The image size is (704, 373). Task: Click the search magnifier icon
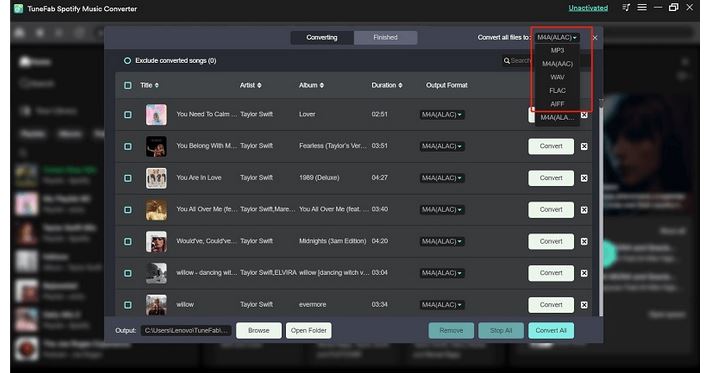click(506, 61)
